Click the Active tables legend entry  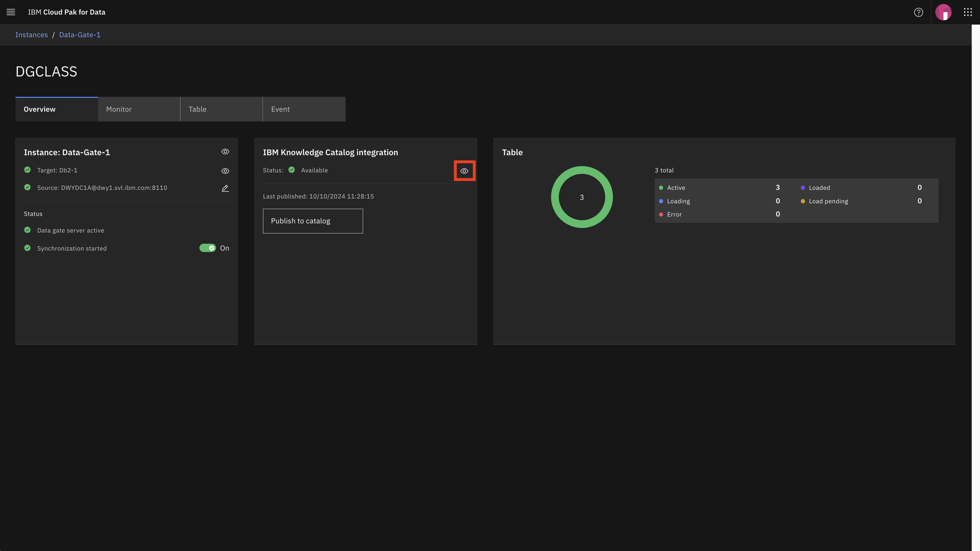(676, 188)
